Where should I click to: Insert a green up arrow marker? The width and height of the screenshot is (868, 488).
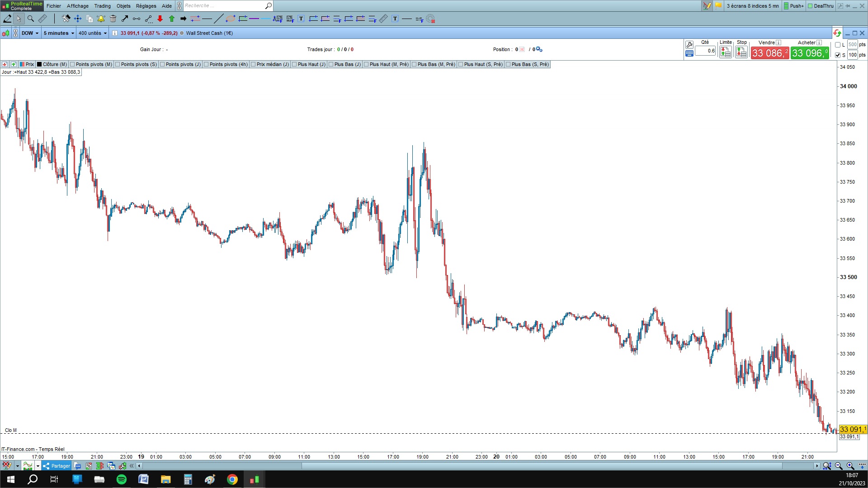(x=172, y=19)
